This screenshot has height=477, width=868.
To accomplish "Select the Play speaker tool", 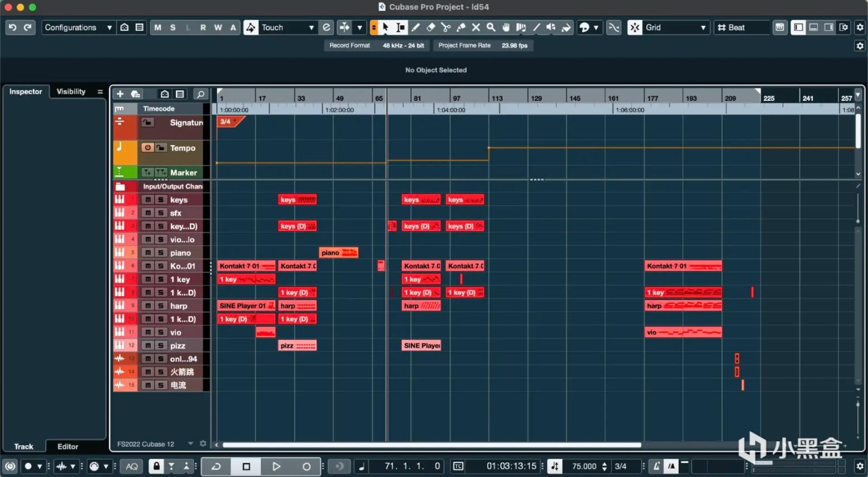I will click(x=551, y=27).
